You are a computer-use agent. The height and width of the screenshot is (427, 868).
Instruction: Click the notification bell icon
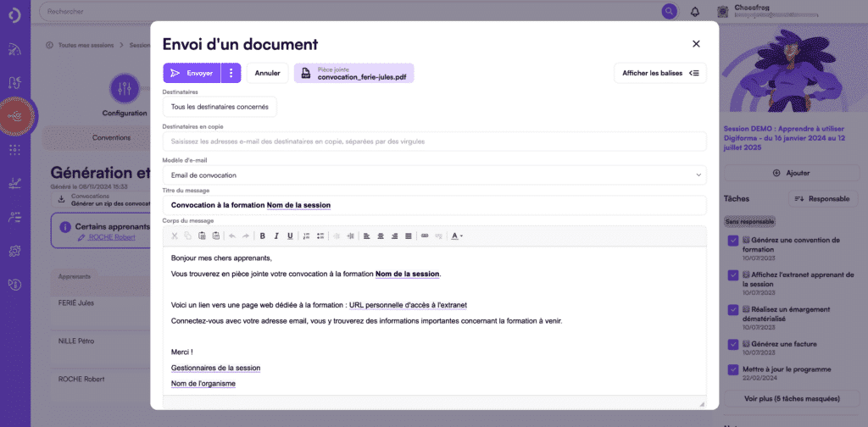[x=695, y=12]
